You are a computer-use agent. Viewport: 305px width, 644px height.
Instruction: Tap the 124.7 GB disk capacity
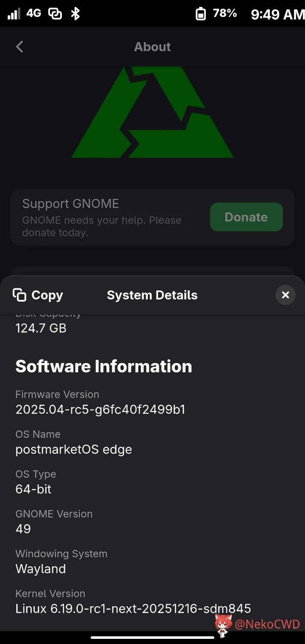[41, 328]
